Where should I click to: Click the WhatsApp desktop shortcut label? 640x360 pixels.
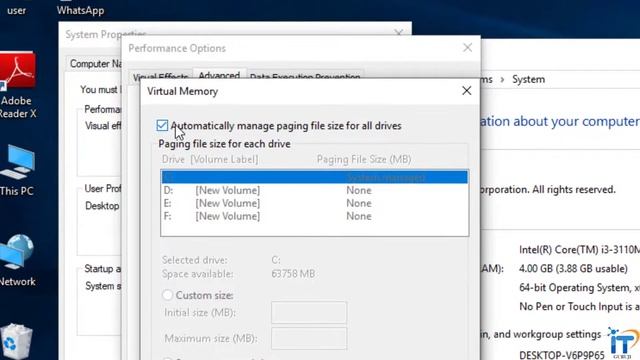coord(80,10)
